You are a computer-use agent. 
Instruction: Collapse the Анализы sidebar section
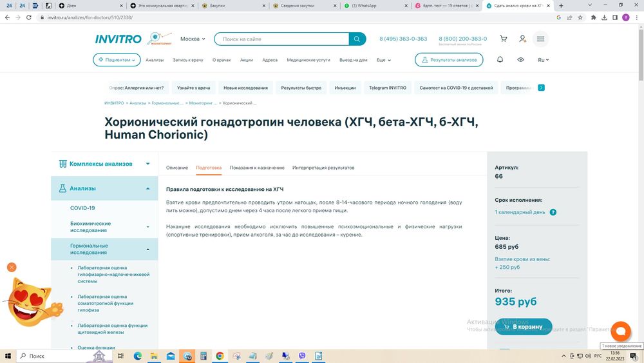(x=104, y=188)
